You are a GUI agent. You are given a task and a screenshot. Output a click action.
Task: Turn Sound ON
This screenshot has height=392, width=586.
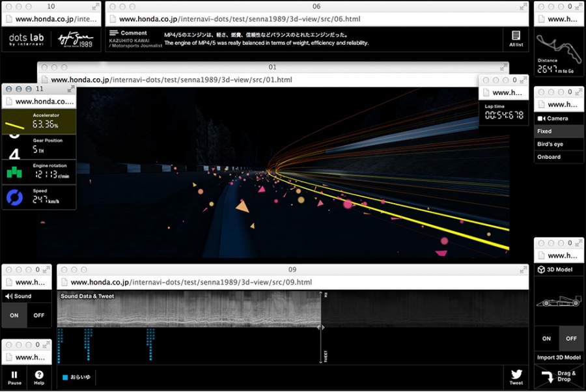(x=14, y=315)
